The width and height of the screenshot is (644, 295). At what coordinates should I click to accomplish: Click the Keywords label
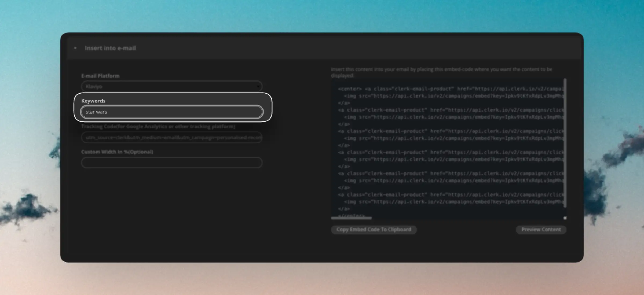point(93,101)
